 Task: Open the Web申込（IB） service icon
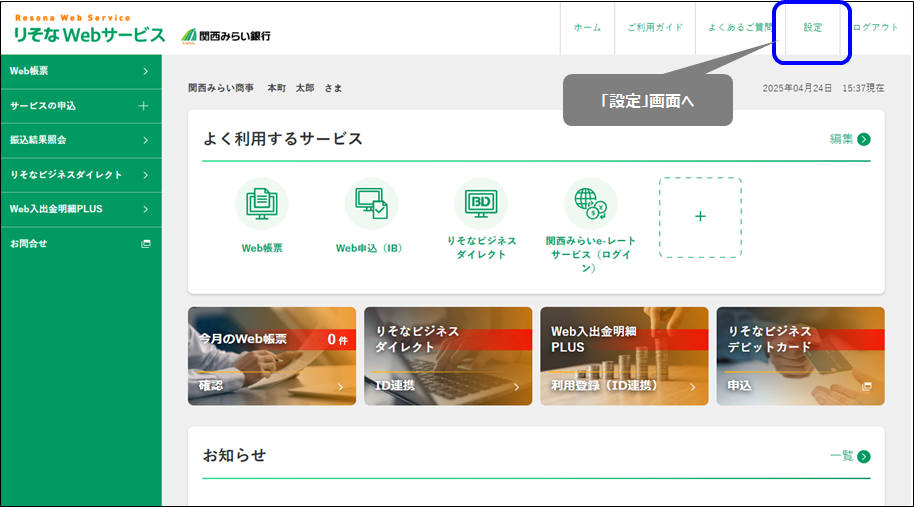click(371, 204)
